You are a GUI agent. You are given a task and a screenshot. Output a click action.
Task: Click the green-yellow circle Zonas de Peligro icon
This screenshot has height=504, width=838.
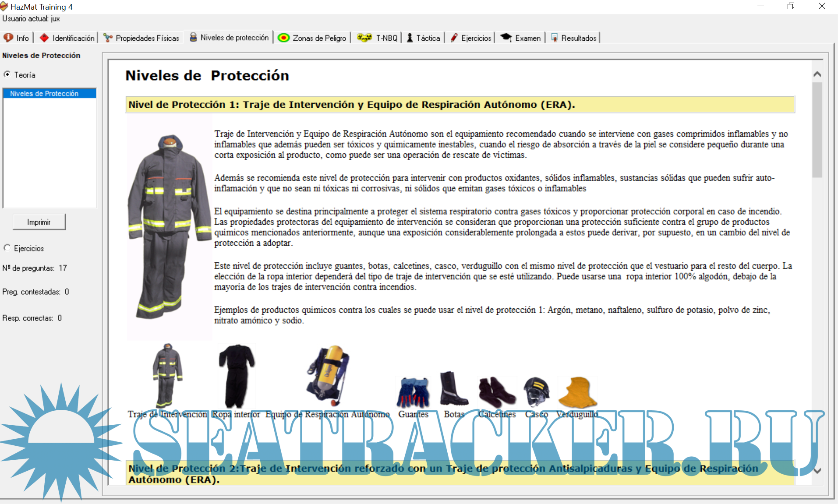tap(284, 38)
